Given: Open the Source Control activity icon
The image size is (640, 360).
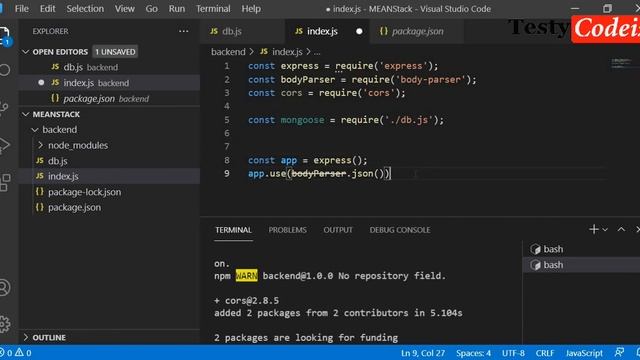Looking at the screenshot, I should 4,108.
